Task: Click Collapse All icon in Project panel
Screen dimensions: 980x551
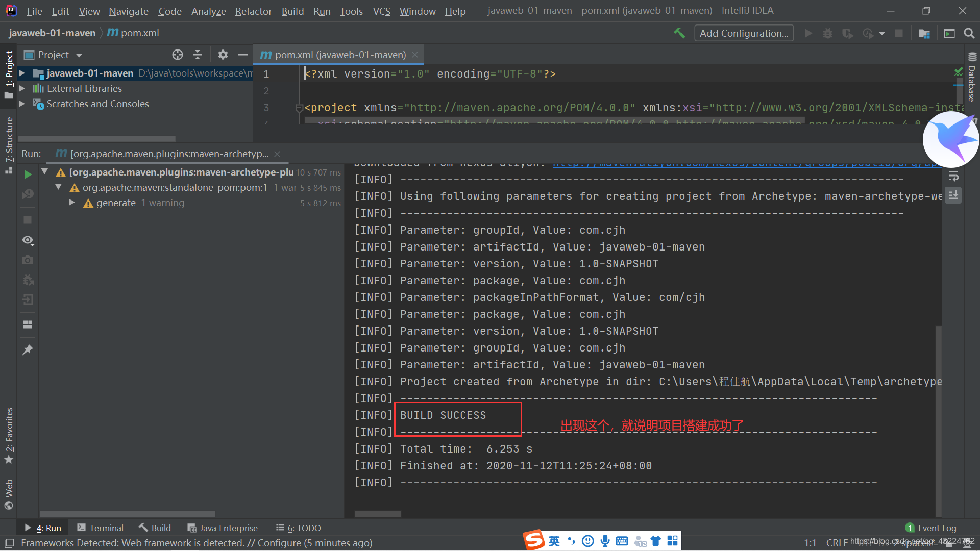Action: click(198, 55)
